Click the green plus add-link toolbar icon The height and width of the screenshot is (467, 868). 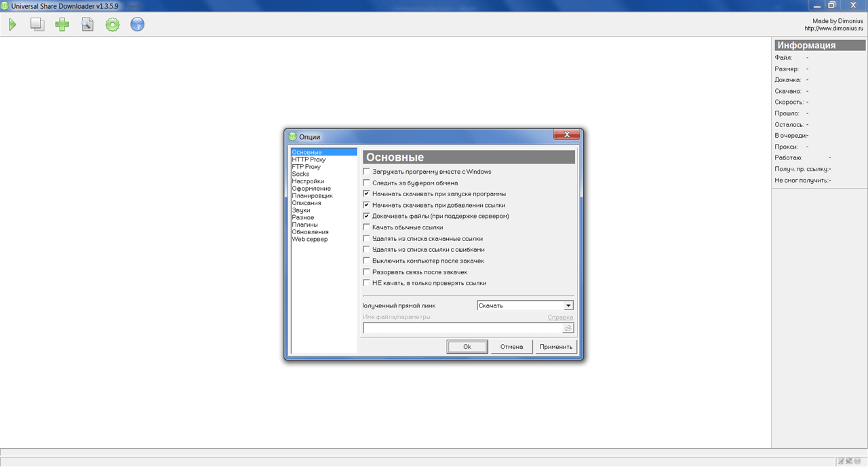click(62, 25)
